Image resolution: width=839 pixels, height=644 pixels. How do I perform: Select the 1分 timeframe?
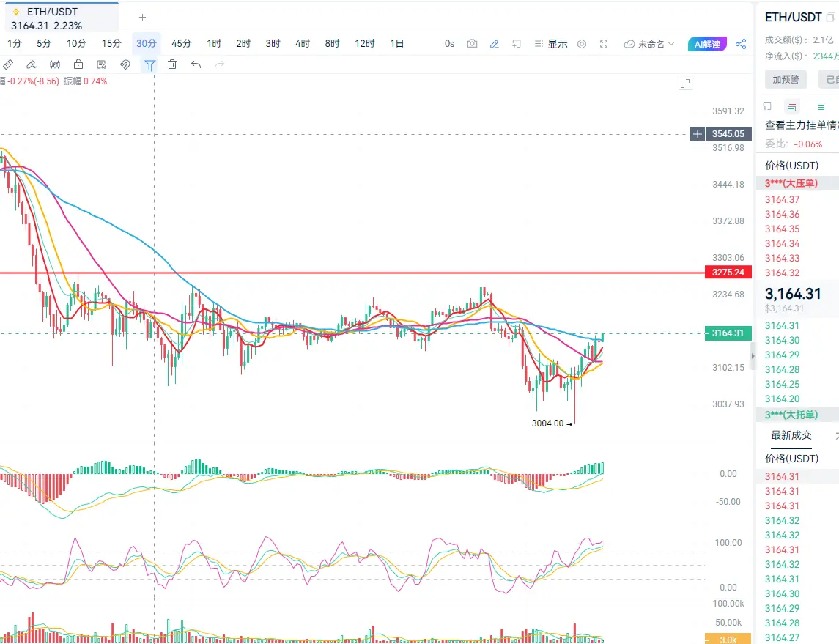click(15, 43)
